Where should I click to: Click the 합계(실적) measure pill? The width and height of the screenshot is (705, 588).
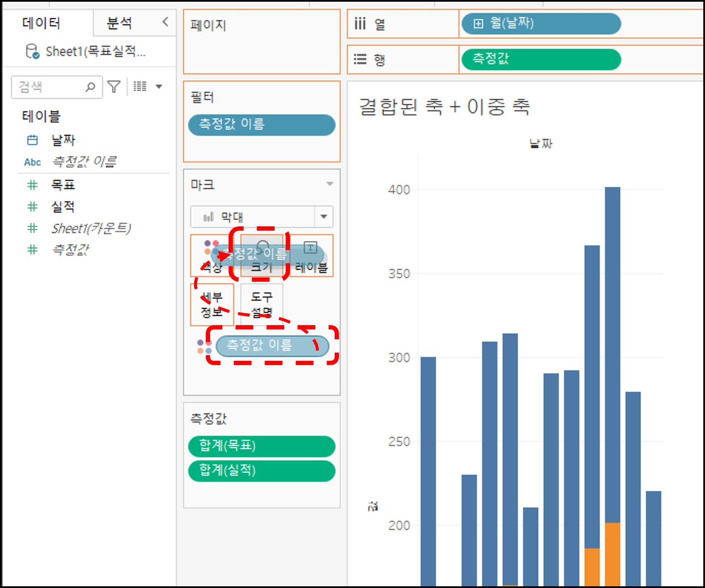click(262, 471)
